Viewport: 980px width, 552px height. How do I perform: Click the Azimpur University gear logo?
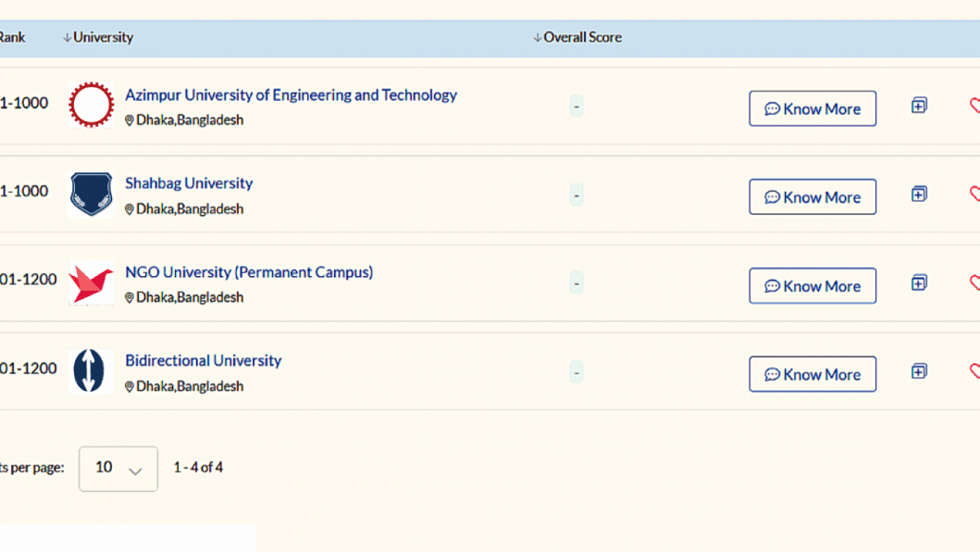pyautogui.click(x=91, y=106)
